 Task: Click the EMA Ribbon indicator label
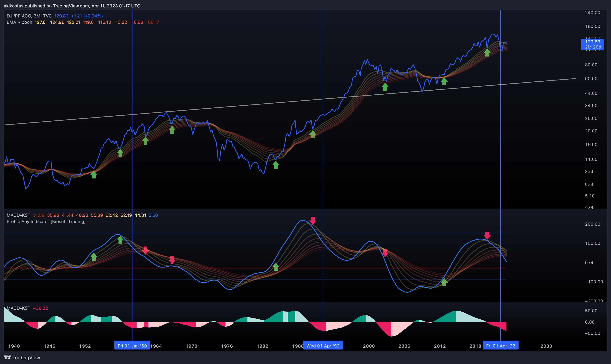point(19,22)
